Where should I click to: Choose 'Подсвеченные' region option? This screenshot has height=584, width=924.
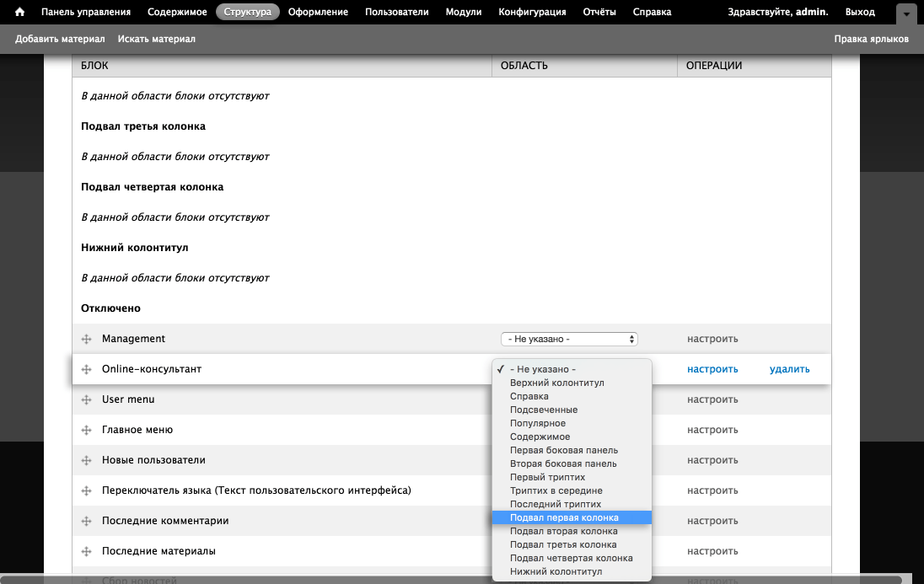572,410
